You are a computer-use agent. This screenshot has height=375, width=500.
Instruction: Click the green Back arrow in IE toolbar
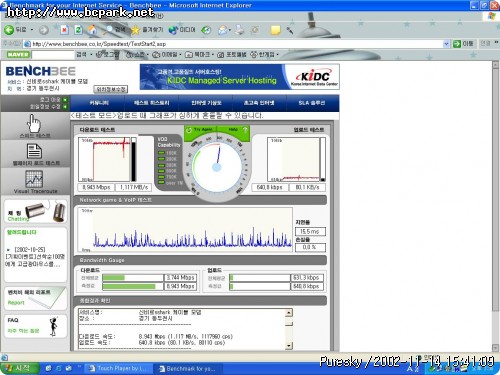point(9,30)
